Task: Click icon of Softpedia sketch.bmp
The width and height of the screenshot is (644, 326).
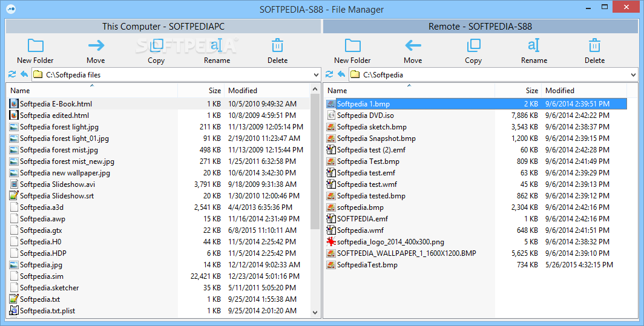Action: tap(331, 126)
